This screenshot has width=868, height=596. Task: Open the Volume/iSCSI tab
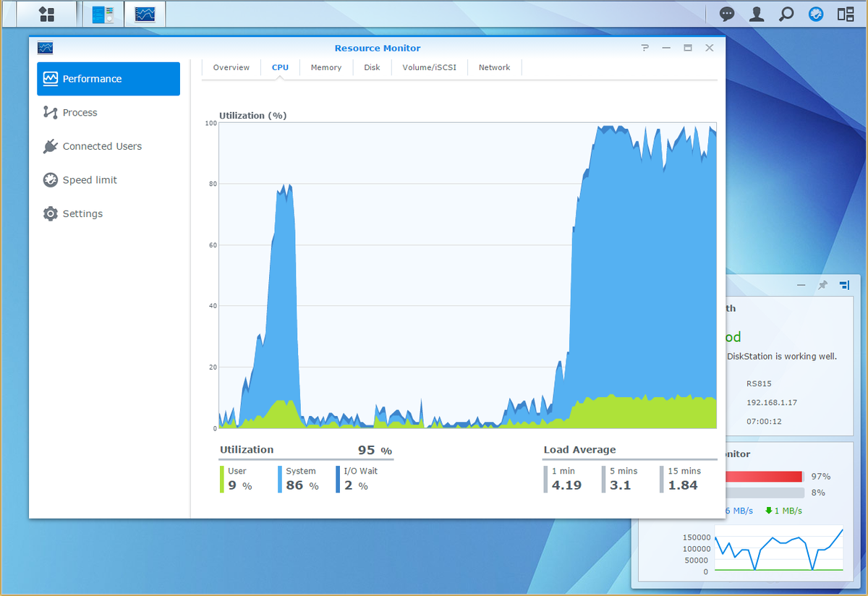[x=430, y=67]
